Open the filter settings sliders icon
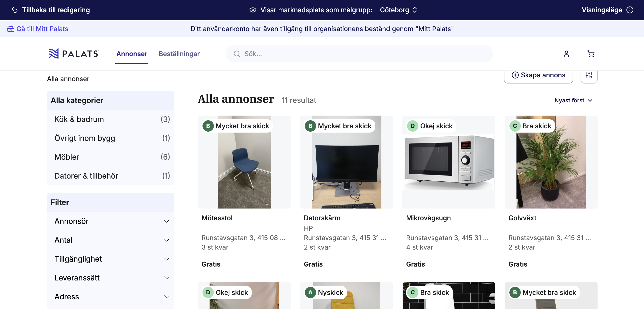The width and height of the screenshot is (644, 309). point(589,75)
